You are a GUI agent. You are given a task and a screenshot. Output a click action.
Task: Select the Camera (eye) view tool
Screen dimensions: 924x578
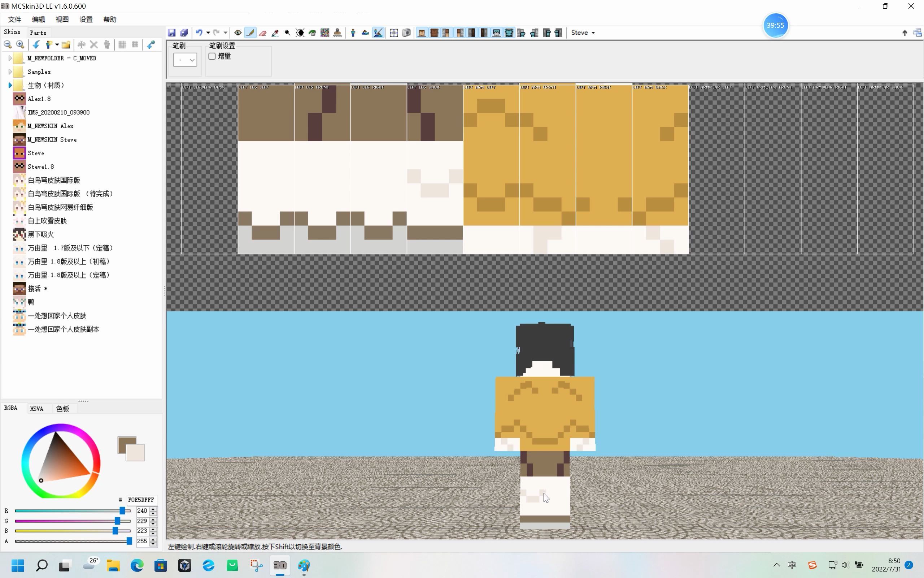point(238,33)
